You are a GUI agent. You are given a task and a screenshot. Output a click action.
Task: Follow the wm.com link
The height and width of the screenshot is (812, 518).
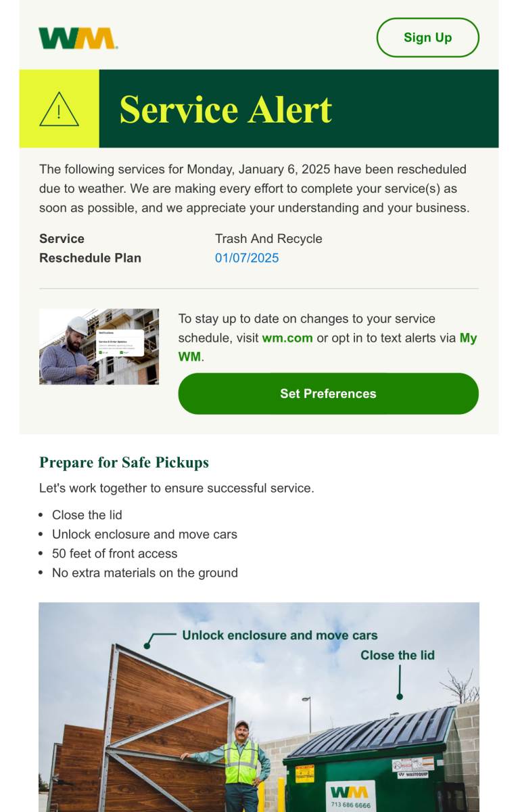pyautogui.click(x=287, y=338)
